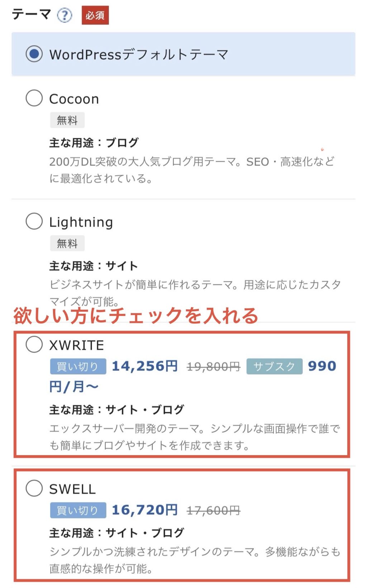Click the SWELL theme name label
The width and height of the screenshot is (367, 588).
click(72, 489)
